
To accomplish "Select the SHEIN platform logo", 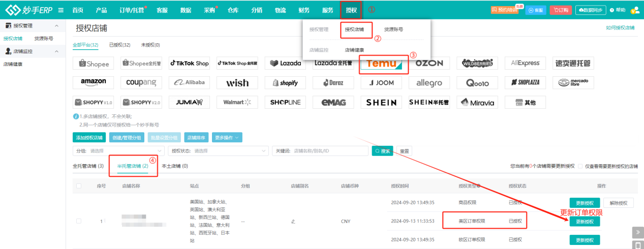I will tap(381, 102).
